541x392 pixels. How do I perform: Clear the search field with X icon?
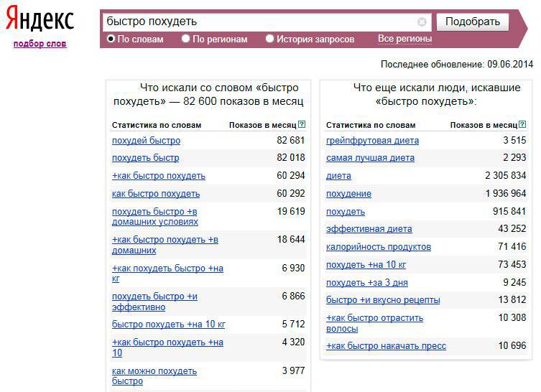pos(422,22)
